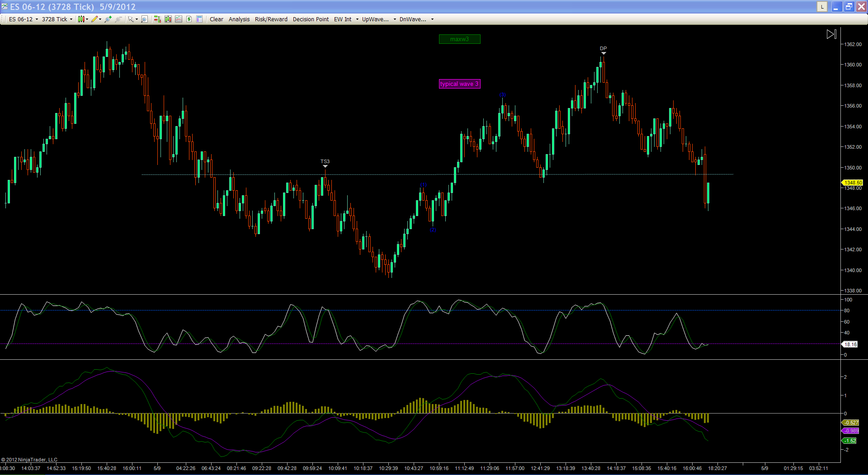Screen dimensions: 868x475
Task: Restore the chart window size
Action: [849, 7]
